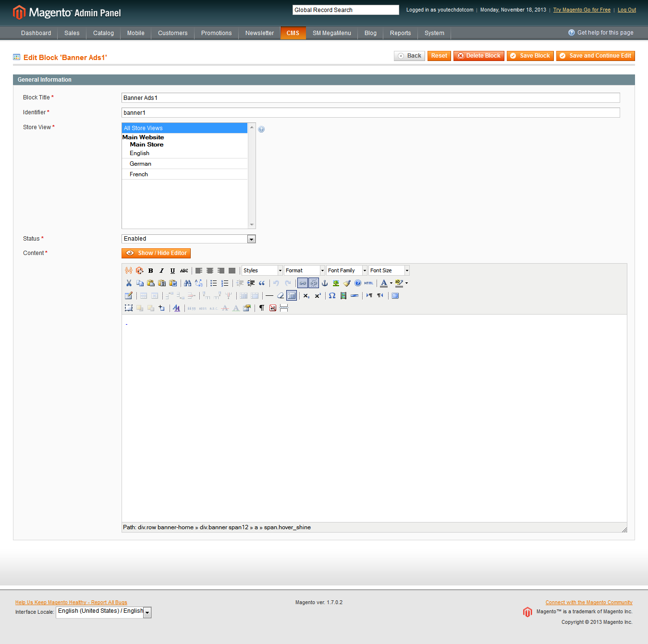This screenshot has height=644, width=648.
Task: Open the Catalog menu
Action: click(x=103, y=33)
